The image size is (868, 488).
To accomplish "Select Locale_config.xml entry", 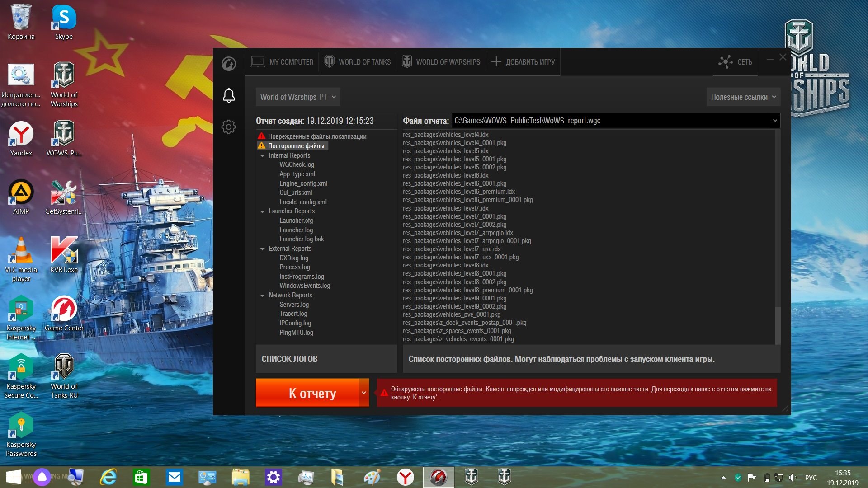I will tap(303, 202).
